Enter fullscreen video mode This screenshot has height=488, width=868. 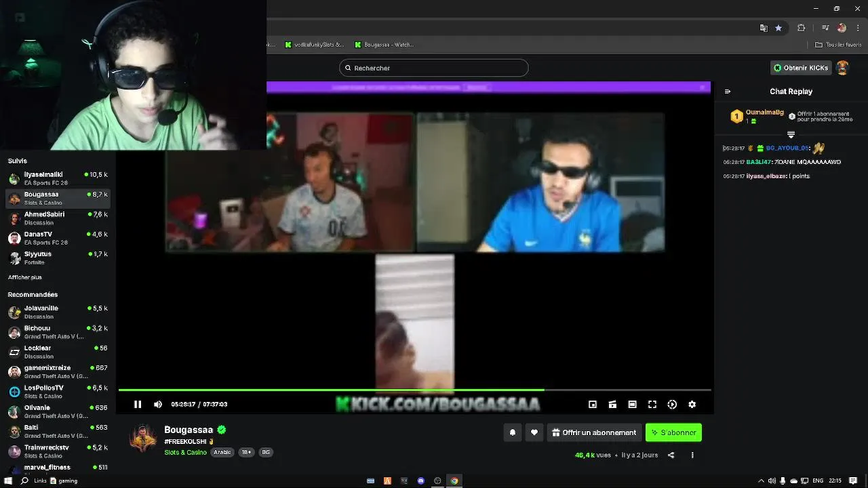click(x=652, y=404)
